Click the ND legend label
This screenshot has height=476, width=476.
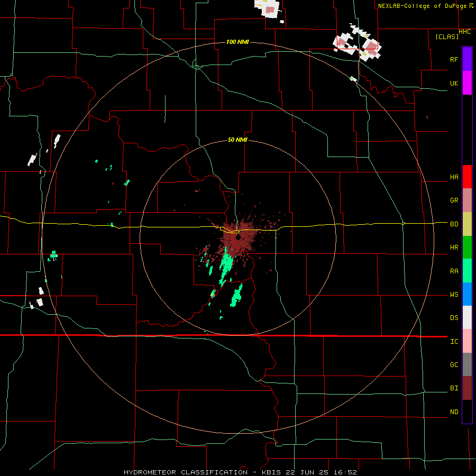[454, 412]
